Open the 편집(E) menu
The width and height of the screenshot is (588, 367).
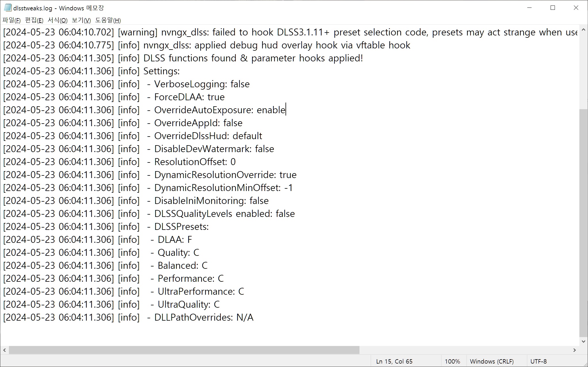(34, 20)
